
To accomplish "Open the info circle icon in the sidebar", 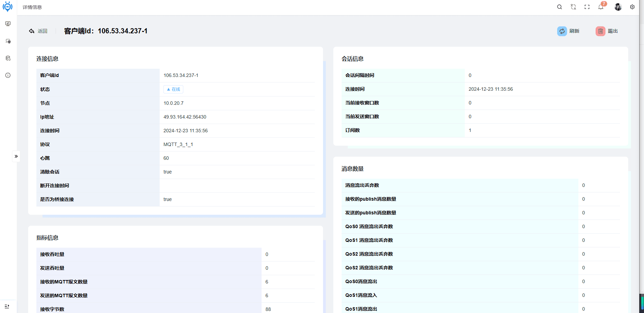I will [x=8, y=75].
